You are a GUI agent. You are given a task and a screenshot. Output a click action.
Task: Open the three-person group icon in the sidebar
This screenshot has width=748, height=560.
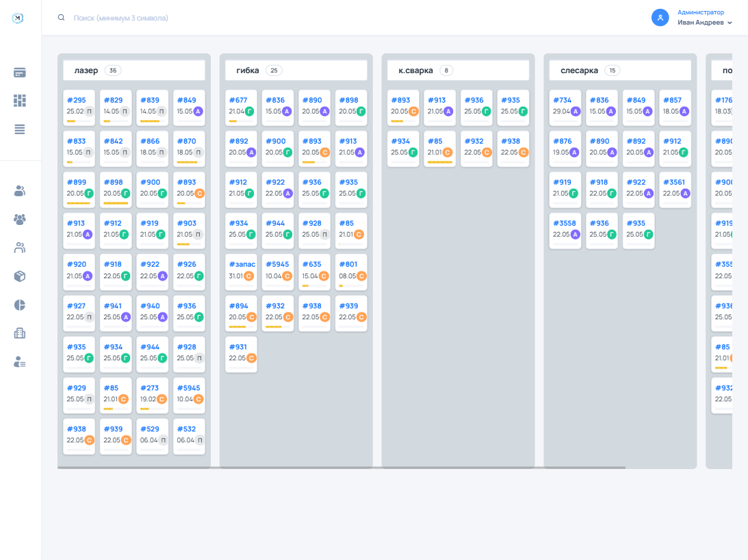[x=20, y=219]
